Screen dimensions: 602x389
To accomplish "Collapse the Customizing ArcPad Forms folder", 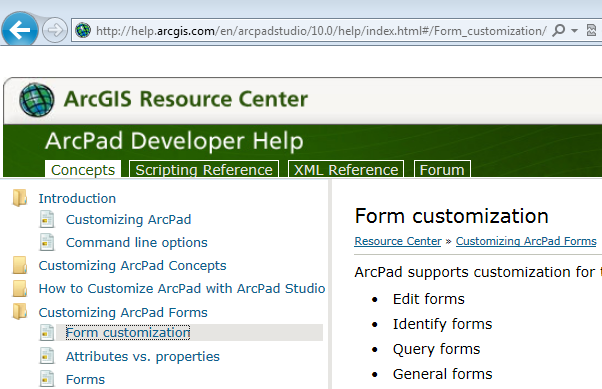I will click(x=20, y=311).
